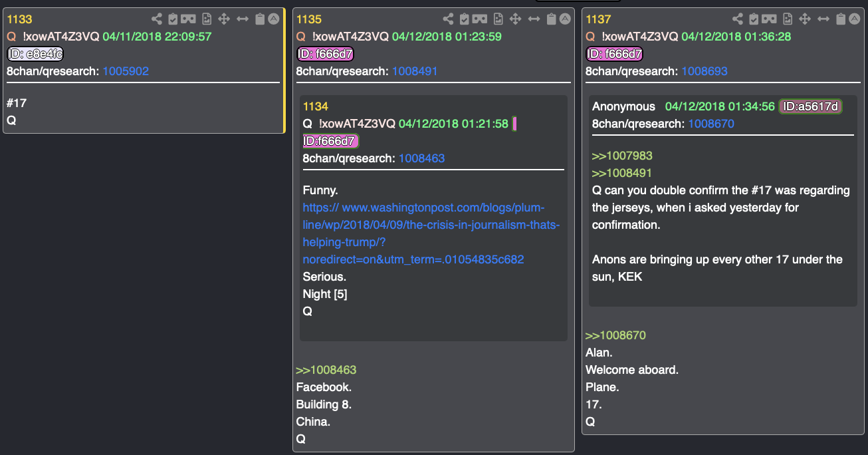Click ID:f666d7 badge in quoted post 1134
Image resolution: width=868 pixels, height=455 pixels.
pos(331,141)
